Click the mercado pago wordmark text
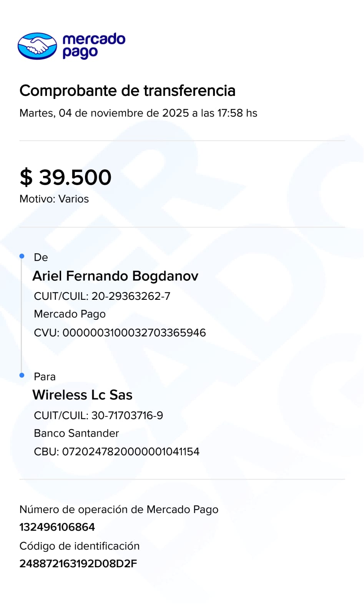The width and height of the screenshot is (364, 605). coord(94,46)
